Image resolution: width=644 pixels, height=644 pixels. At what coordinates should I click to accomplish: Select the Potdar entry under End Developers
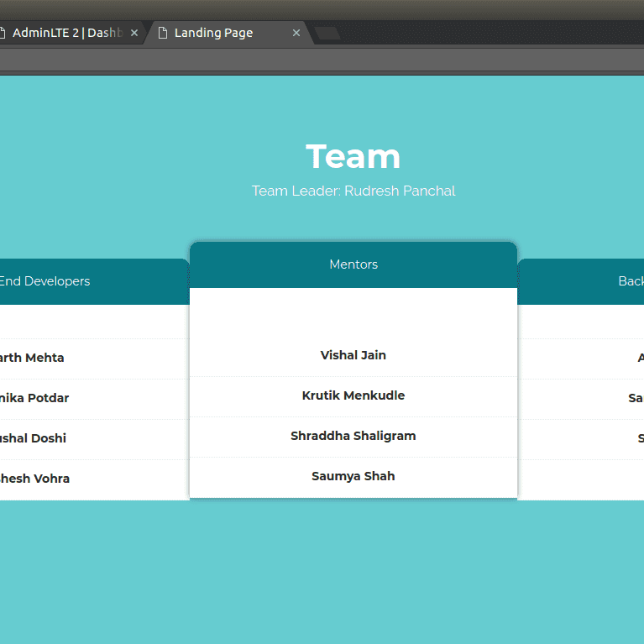(34, 398)
